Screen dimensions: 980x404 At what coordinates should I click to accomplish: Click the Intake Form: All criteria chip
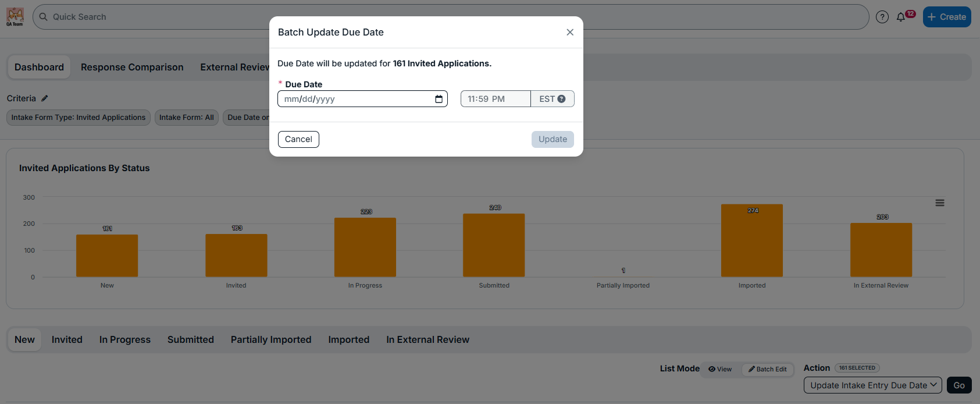click(x=187, y=118)
